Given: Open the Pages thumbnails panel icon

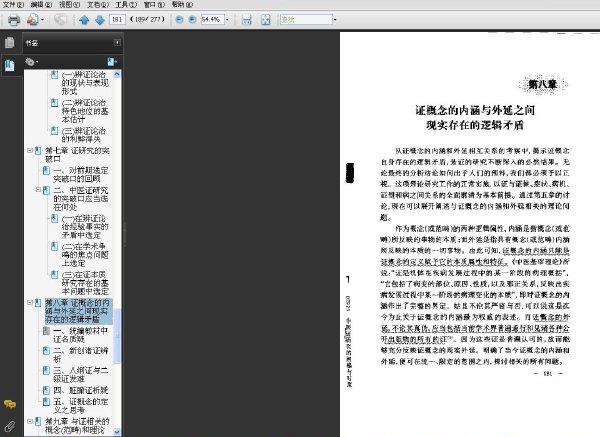Looking at the screenshot, I should (x=10, y=42).
